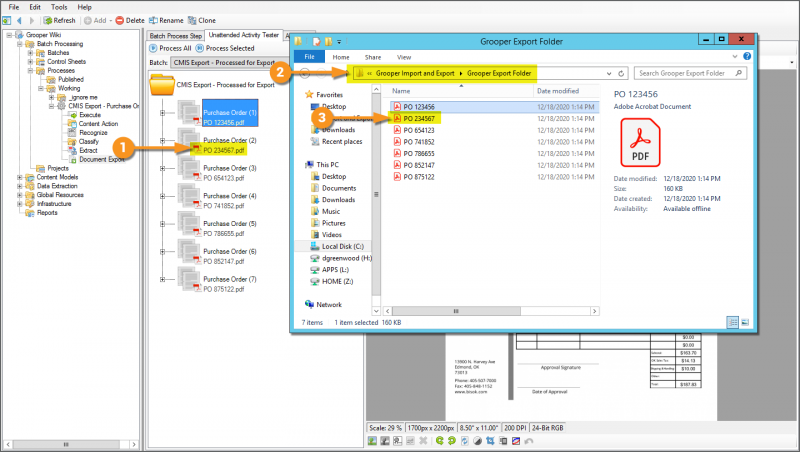This screenshot has width=800, height=452.
Task: Open the Edit menu
Action: point(35,7)
